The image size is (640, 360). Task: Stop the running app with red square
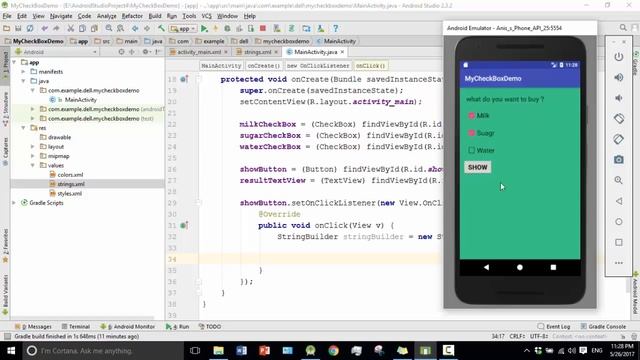click(263, 29)
